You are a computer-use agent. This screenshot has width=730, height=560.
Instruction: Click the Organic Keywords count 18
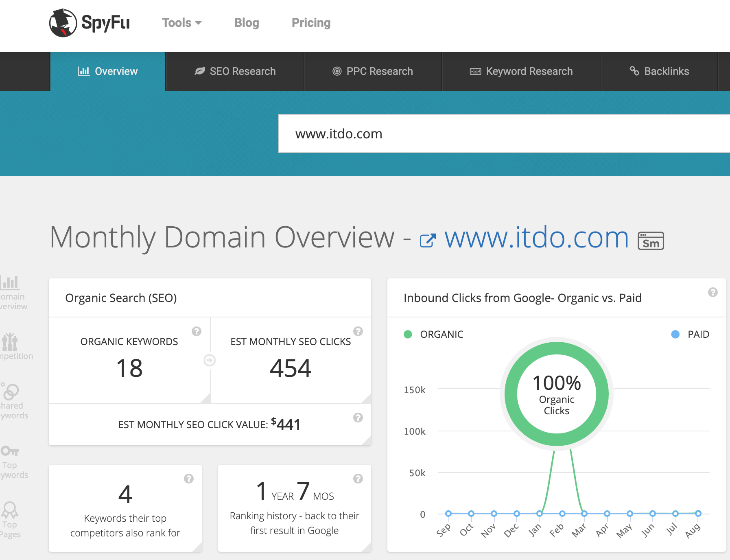tap(129, 368)
